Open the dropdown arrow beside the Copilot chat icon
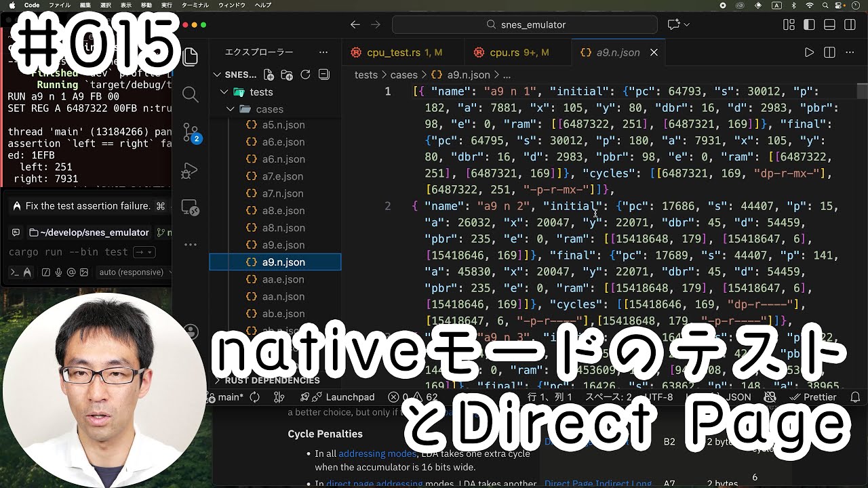This screenshot has height=488, width=868. 687,24
